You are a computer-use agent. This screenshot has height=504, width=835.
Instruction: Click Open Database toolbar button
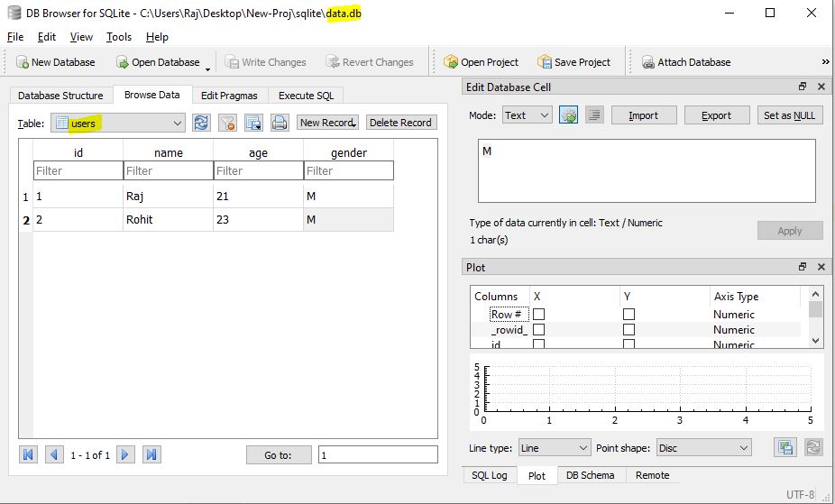pyautogui.click(x=158, y=62)
